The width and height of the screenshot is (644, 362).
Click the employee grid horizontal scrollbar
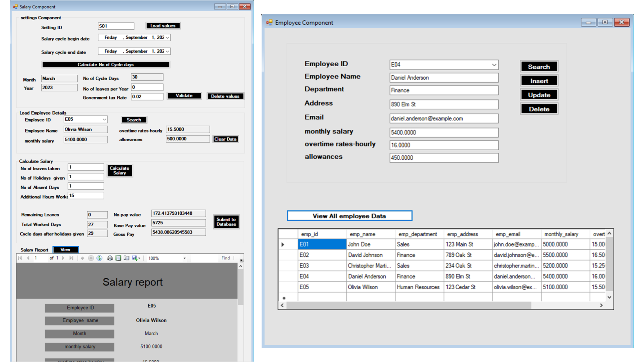coord(409,305)
